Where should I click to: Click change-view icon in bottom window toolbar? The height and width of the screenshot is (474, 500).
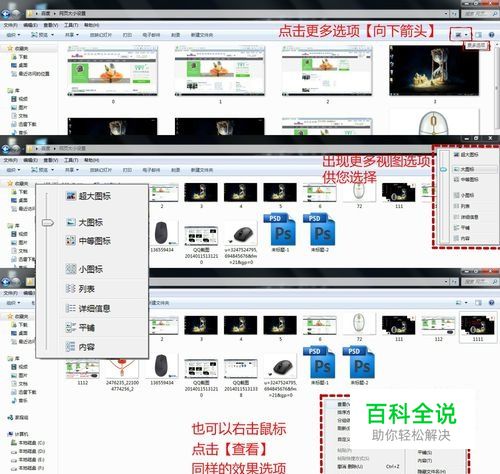click(x=459, y=303)
